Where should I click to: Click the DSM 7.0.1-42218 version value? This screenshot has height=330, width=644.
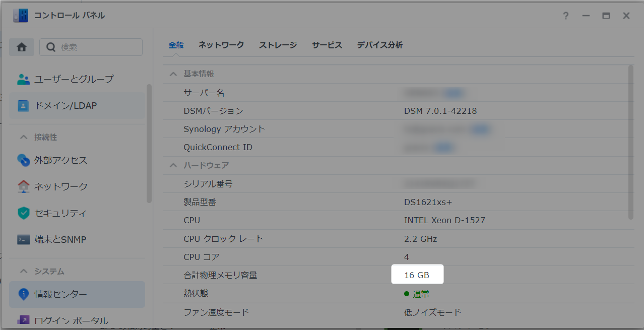440,111
